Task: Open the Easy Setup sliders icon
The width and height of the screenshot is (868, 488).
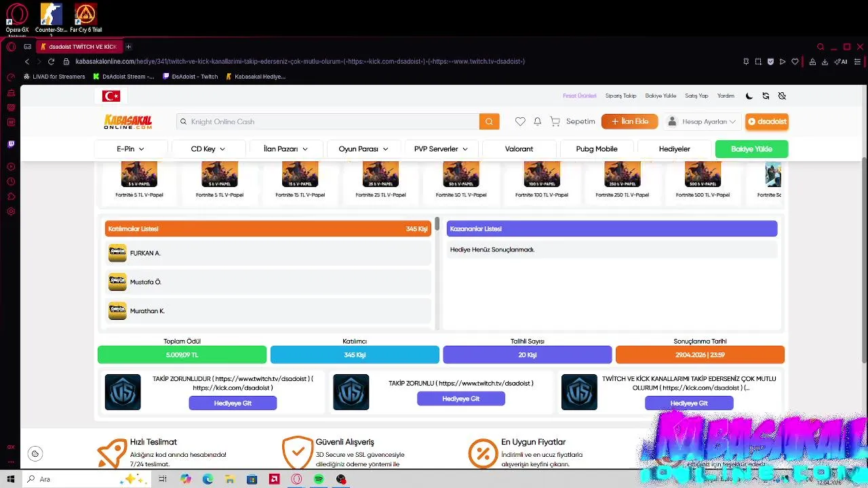Action: point(857,62)
